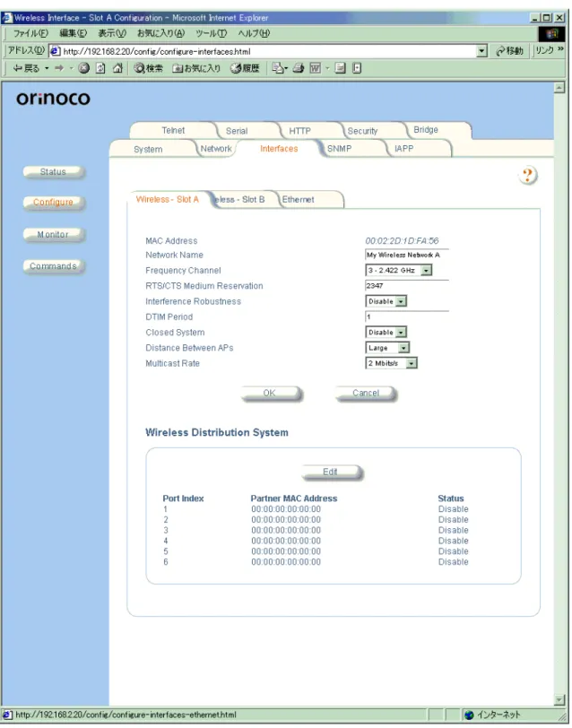Open the Interference Robustness dropdown
The width and height of the screenshot is (572, 728).
tap(386, 301)
